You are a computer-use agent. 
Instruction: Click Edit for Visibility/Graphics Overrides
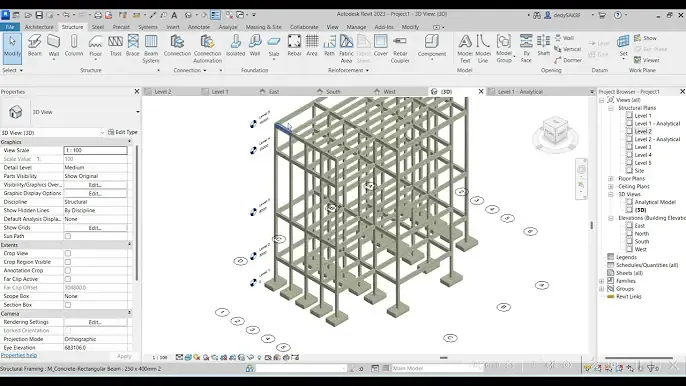click(x=95, y=185)
